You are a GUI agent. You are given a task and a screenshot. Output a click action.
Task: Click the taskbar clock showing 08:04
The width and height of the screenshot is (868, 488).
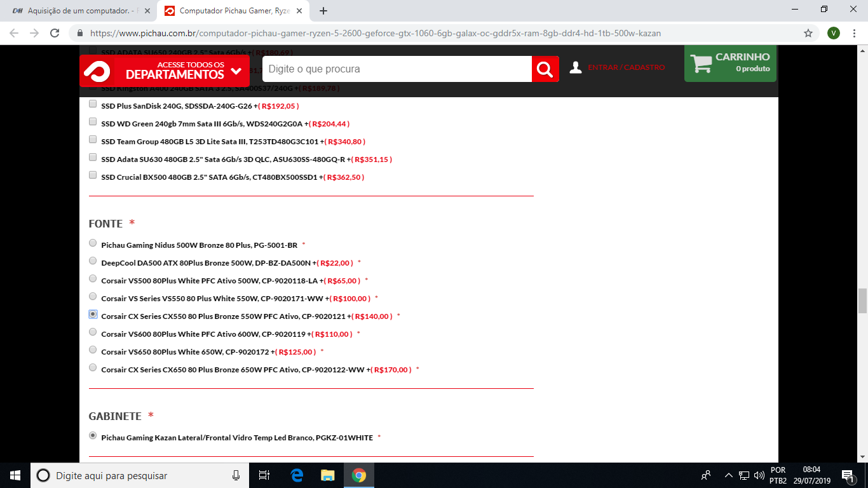tap(812, 475)
